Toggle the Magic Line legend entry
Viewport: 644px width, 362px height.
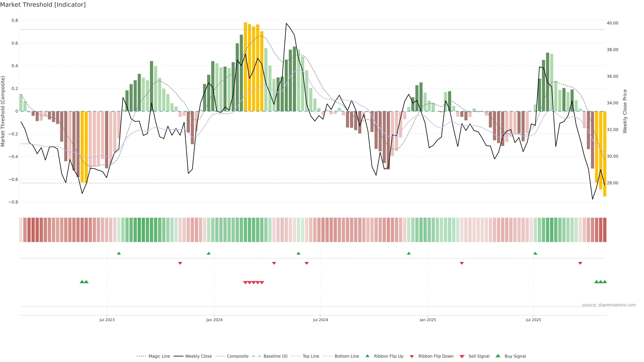point(159,356)
